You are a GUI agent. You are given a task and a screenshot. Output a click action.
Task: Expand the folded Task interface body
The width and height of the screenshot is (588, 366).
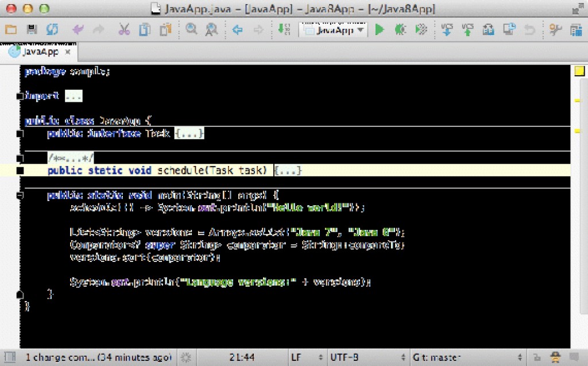tap(189, 133)
